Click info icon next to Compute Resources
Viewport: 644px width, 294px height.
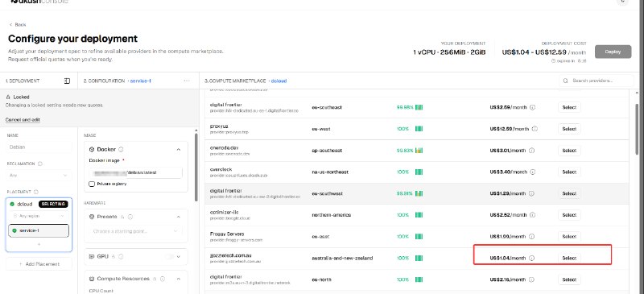[x=163, y=279]
